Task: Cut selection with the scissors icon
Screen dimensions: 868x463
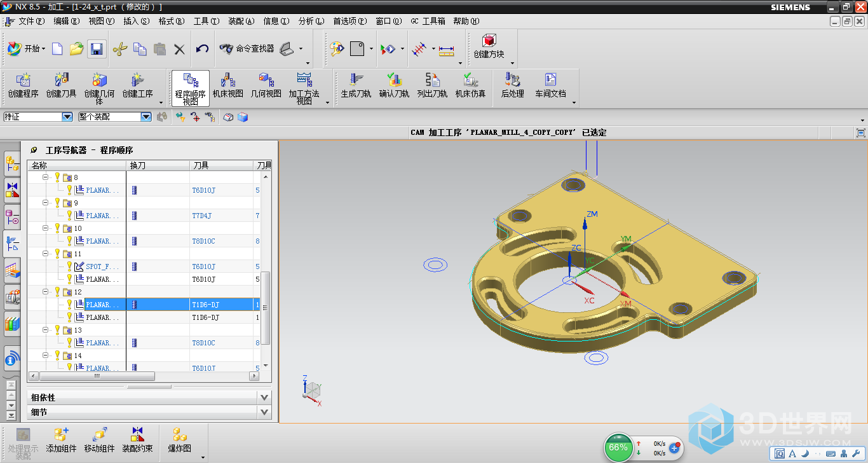Action: pos(120,48)
